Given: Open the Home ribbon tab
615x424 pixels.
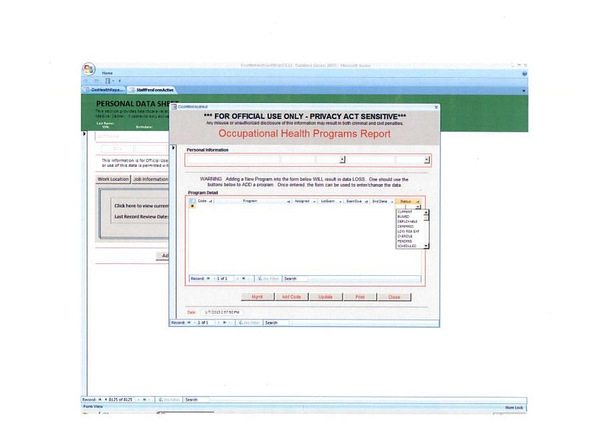Looking at the screenshot, I should tap(107, 73).
